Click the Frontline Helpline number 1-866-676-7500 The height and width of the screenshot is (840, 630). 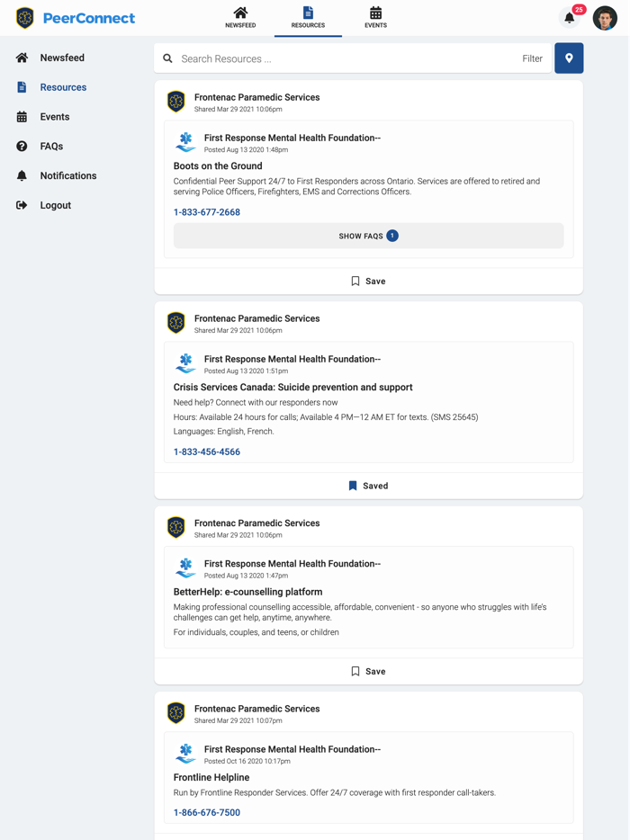(x=207, y=812)
